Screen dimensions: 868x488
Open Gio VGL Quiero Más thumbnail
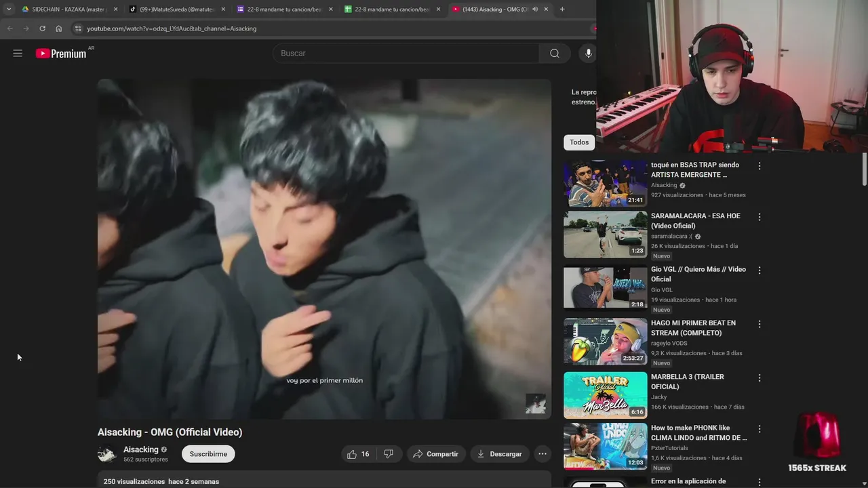(606, 288)
